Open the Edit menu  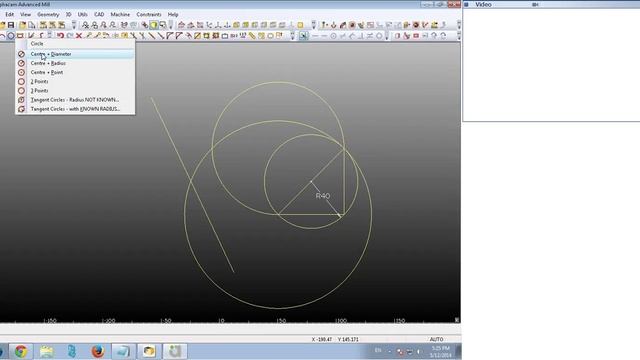pos(9,14)
